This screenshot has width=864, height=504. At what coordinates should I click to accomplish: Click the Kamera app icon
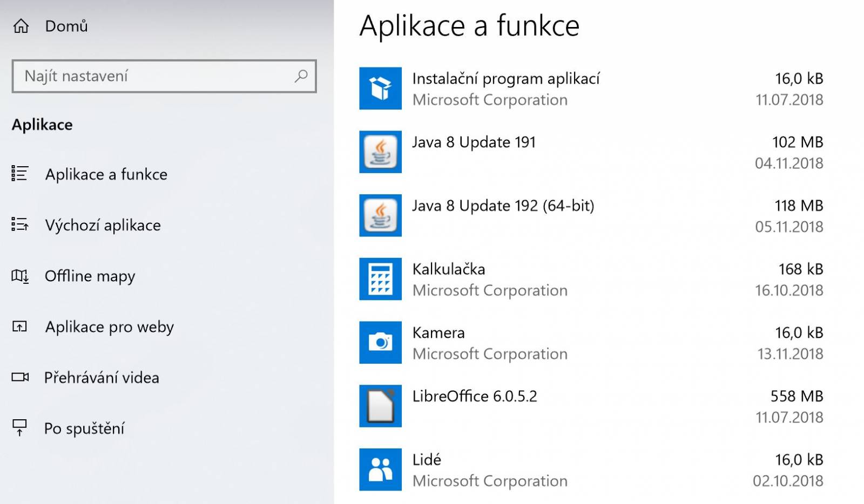(x=380, y=343)
